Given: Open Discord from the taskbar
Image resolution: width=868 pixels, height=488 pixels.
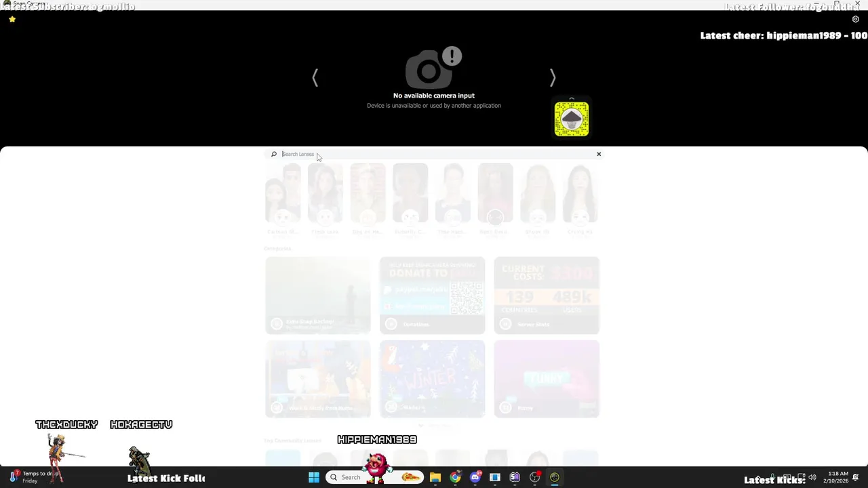Looking at the screenshot, I should coord(475,477).
